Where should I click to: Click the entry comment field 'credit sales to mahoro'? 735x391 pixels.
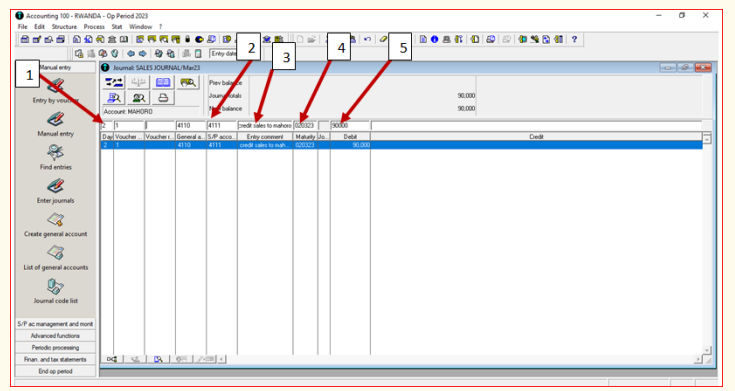(265, 126)
